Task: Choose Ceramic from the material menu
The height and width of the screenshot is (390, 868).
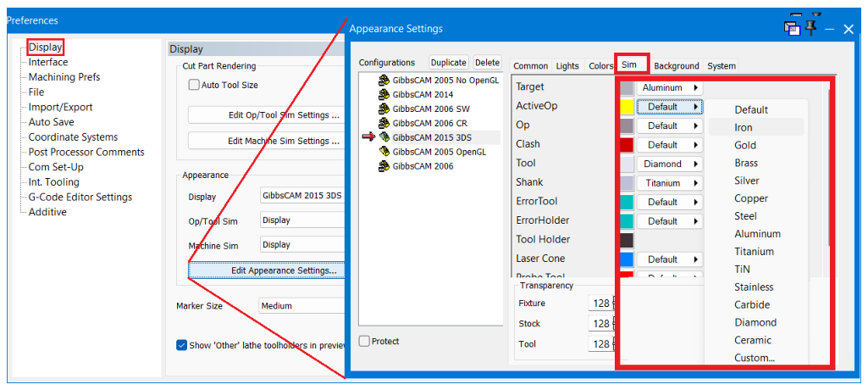Action: click(756, 340)
